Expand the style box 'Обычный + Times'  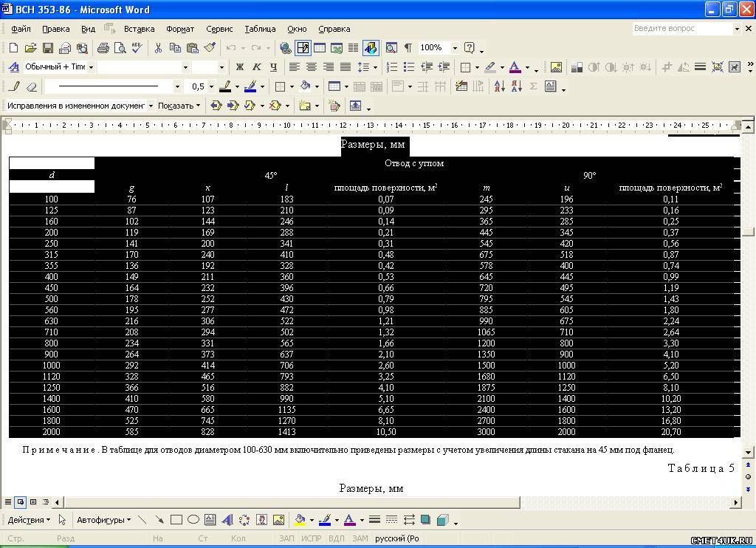tap(91, 67)
